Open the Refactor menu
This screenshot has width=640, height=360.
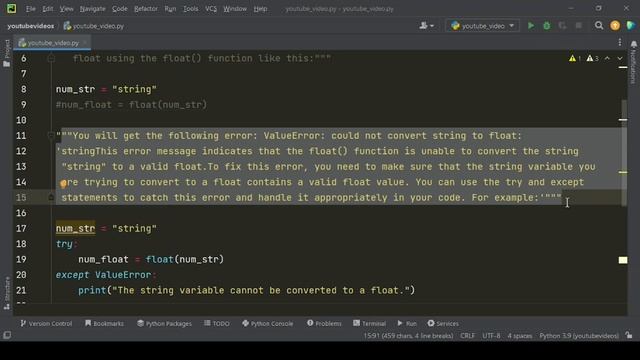tap(146, 9)
